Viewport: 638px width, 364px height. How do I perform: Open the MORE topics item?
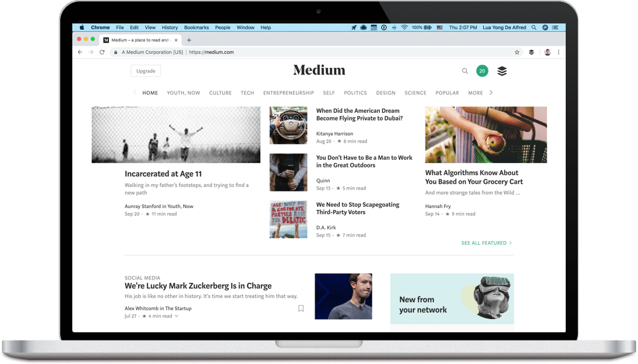pyautogui.click(x=475, y=93)
